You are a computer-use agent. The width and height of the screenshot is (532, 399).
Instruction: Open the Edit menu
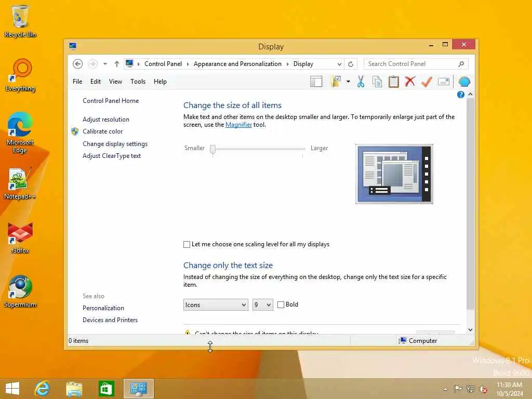96,82
